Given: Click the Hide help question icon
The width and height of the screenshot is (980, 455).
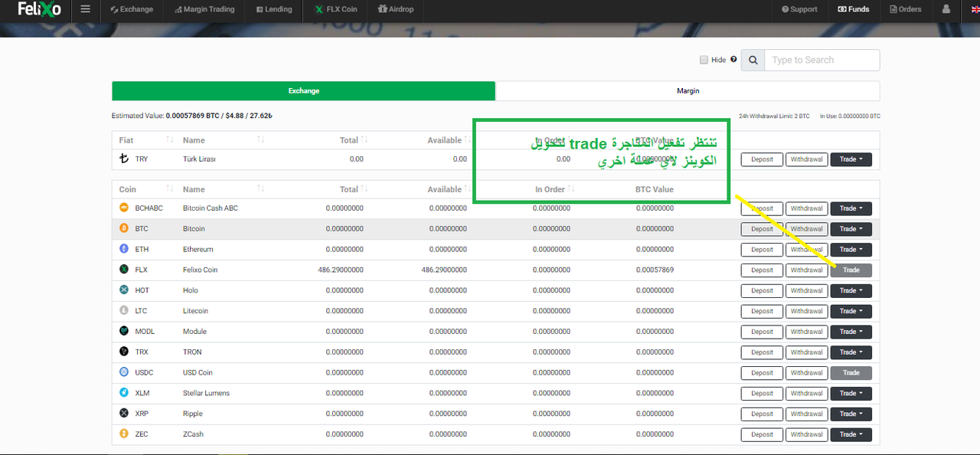Looking at the screenshot, I should [x=733, y=60].
